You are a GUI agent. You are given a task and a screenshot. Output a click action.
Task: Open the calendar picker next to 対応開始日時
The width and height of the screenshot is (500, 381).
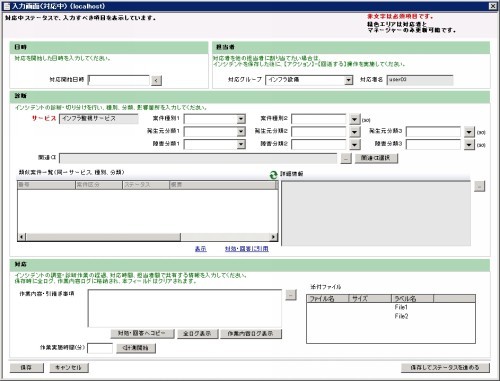click(156, 80)
